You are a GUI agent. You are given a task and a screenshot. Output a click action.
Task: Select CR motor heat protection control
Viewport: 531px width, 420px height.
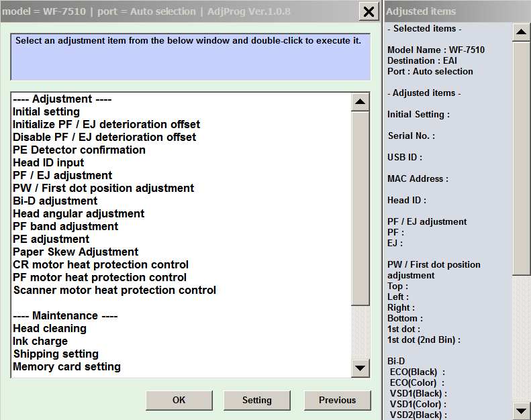(x=101, y=264)
